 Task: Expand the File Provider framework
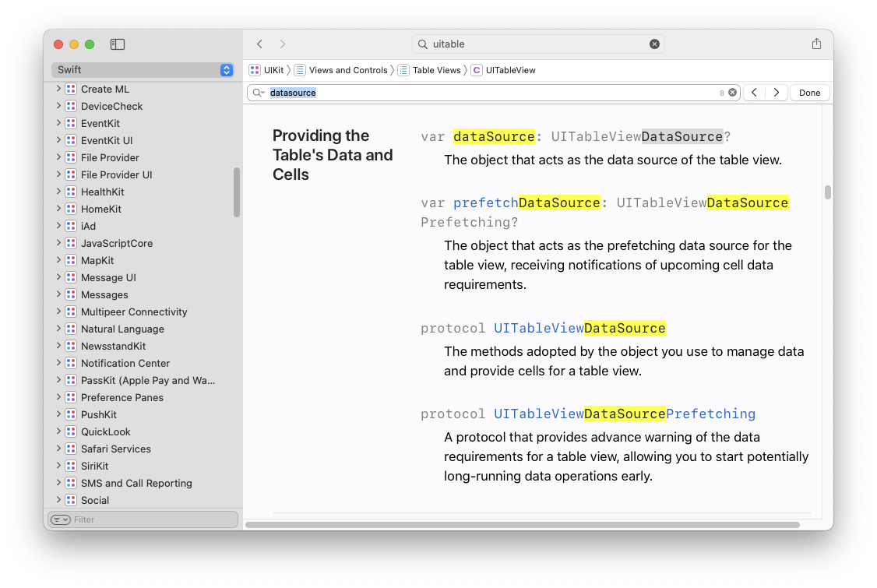[x=58, y=157]
